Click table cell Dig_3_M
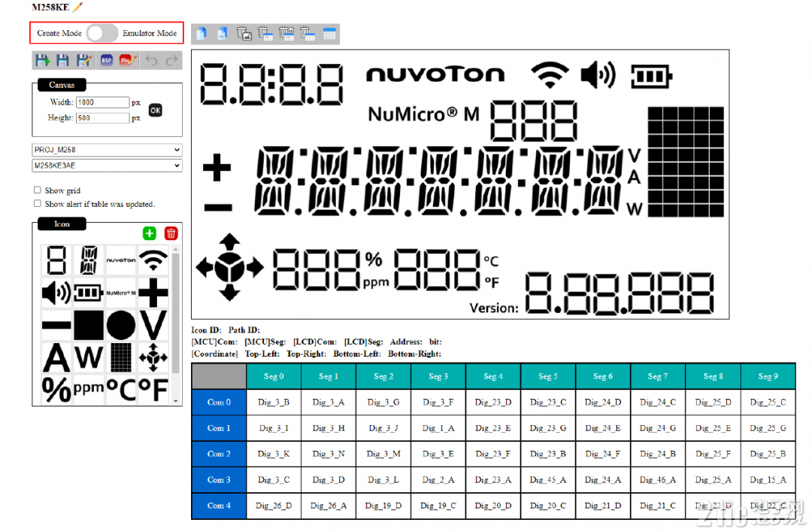 click(x=383, y=454)
